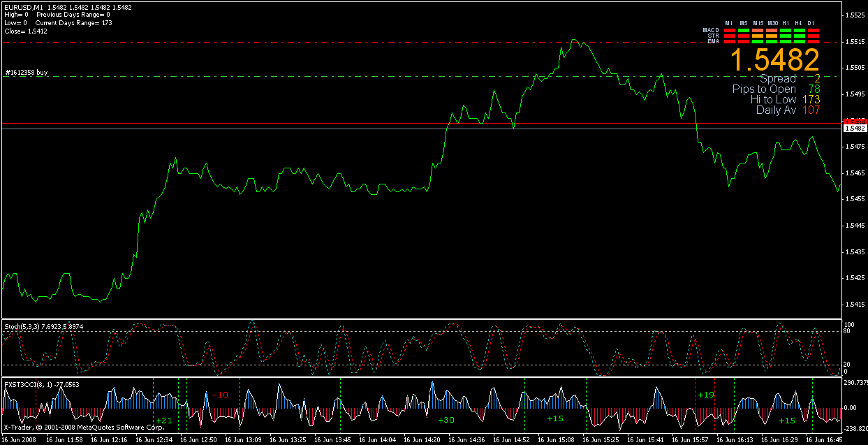Click the 16 Jun 15:25 time label
The height and width of the screenshot is (445, 868).
pos(601,440)
